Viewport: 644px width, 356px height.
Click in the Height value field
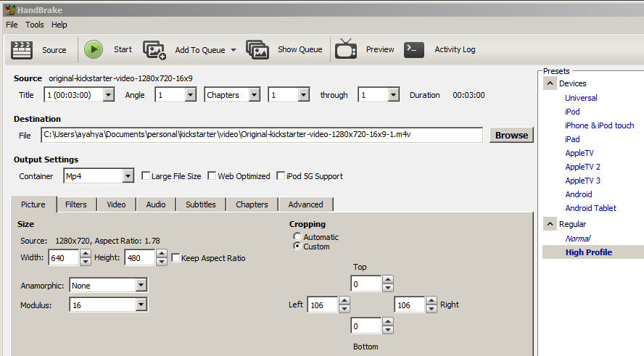point(140,258)
